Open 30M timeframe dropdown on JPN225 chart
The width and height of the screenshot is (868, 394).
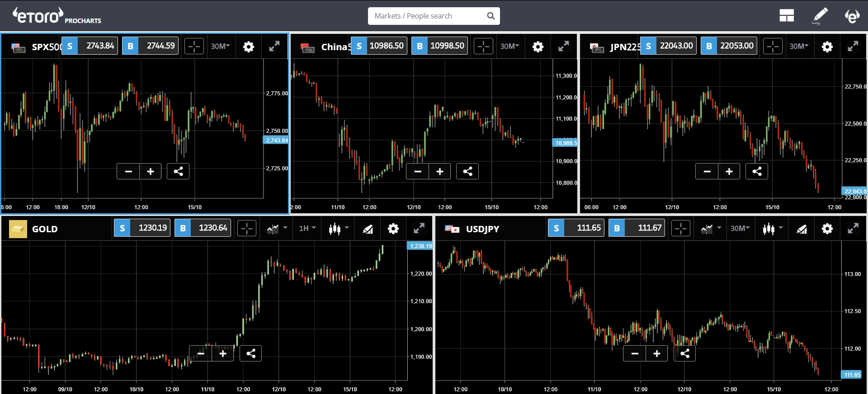coord(799,46)
